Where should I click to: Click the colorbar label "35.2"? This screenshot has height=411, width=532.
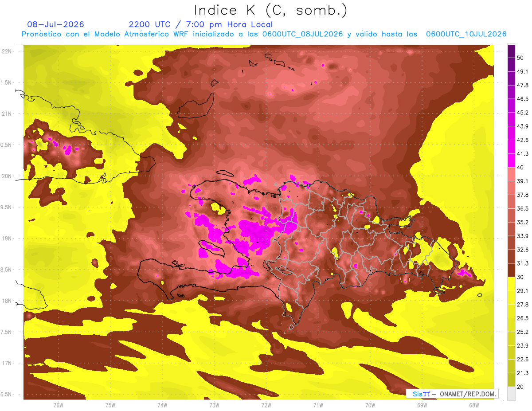pos(522,222)
